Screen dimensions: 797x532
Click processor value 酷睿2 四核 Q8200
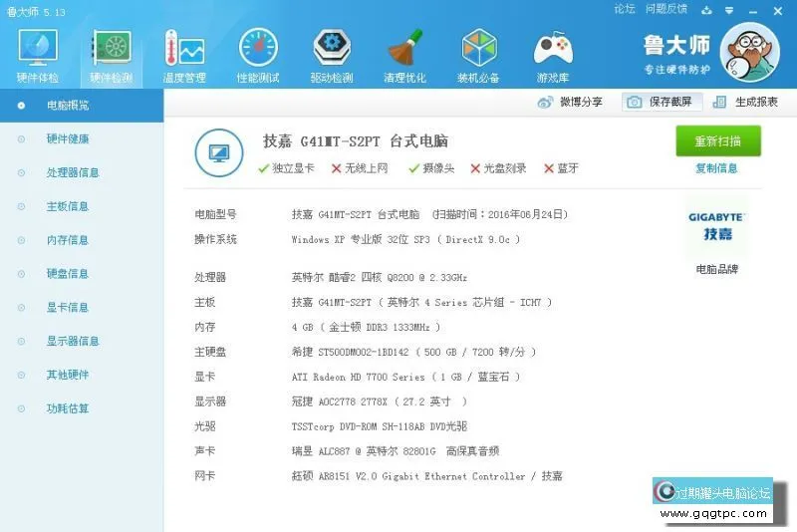tap(380, 277)
